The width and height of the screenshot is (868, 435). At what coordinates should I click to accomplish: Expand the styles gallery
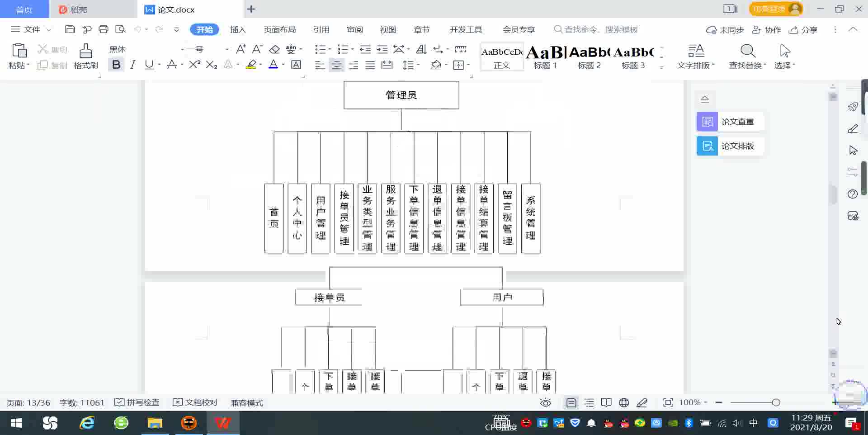click(x=661, y=67)
